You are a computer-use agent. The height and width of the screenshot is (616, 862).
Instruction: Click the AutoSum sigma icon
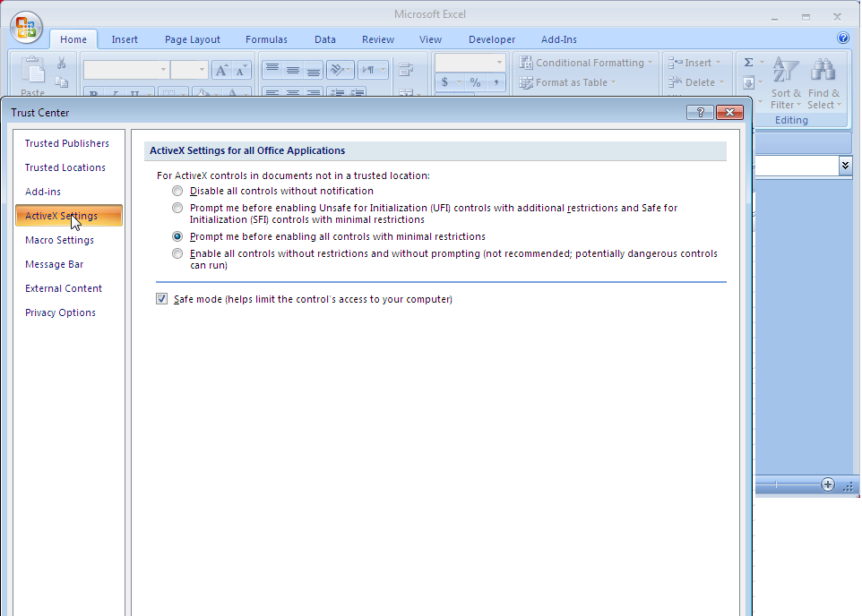tap(749, 62)
